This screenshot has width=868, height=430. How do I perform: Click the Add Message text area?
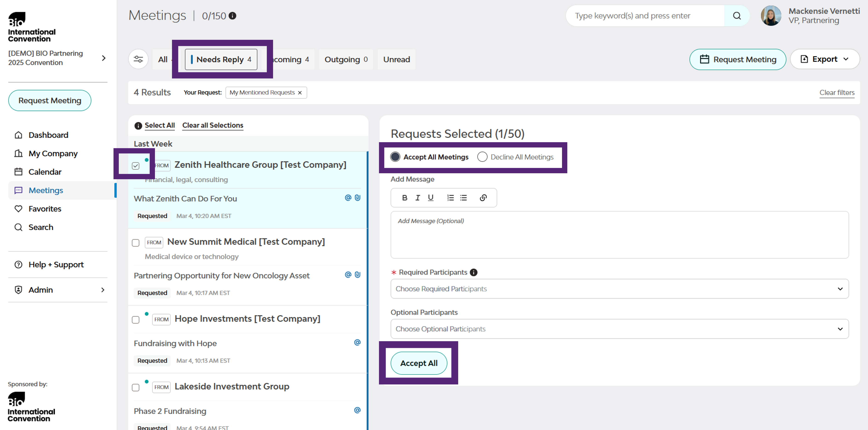(x=619, y=235)
